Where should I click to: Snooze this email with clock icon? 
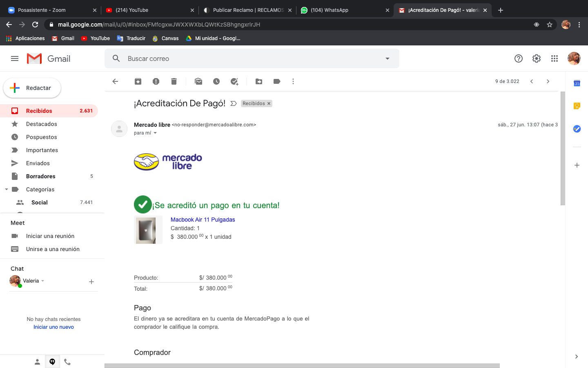(x=216, y=81)
